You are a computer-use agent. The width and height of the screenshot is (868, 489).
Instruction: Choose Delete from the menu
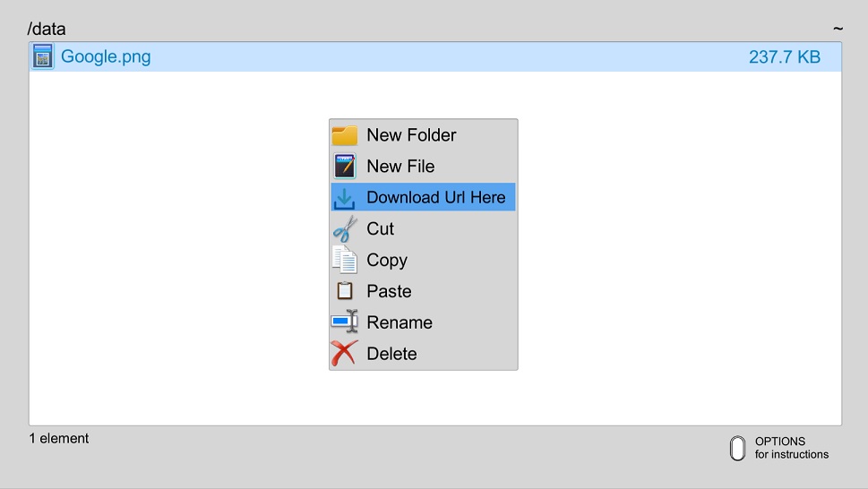click(x=424, y=354)
